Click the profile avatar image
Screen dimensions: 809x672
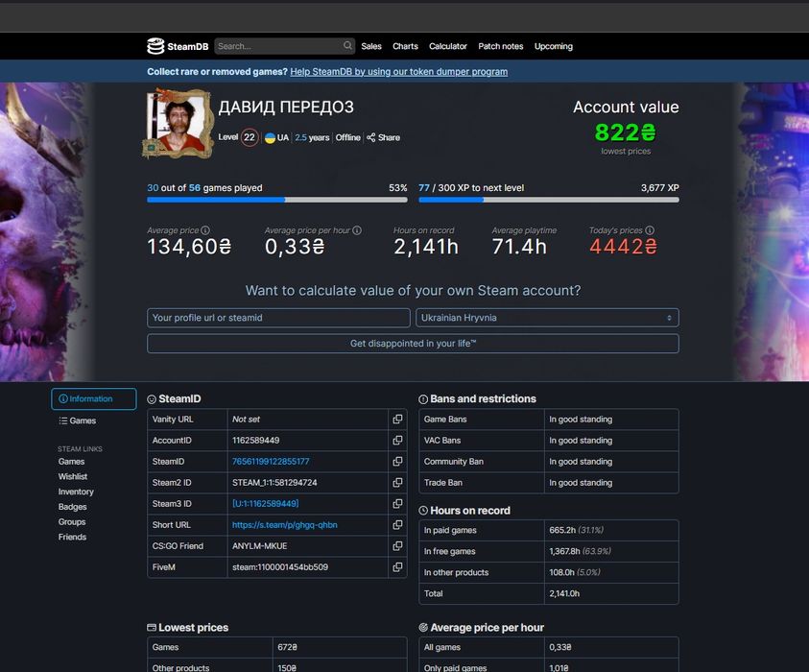coord(178,123)
